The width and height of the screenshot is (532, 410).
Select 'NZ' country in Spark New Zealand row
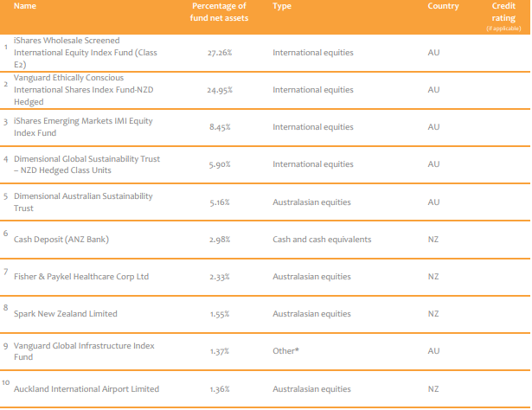click(433, 314)
